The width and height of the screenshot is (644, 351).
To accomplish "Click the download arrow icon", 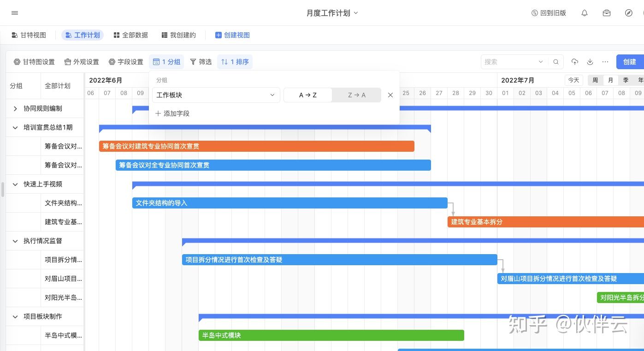I will [x=590, y=62].
